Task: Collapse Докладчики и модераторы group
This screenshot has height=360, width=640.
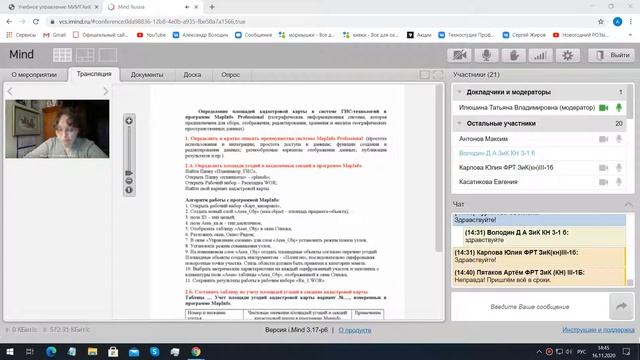Action: point(460,92)
